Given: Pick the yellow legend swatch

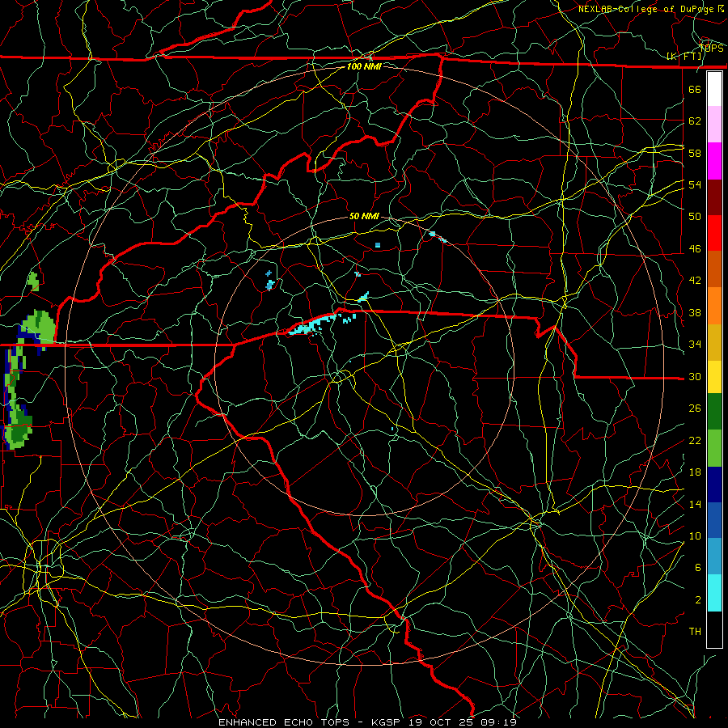Looking at the screenshot, I should (714, 377).
